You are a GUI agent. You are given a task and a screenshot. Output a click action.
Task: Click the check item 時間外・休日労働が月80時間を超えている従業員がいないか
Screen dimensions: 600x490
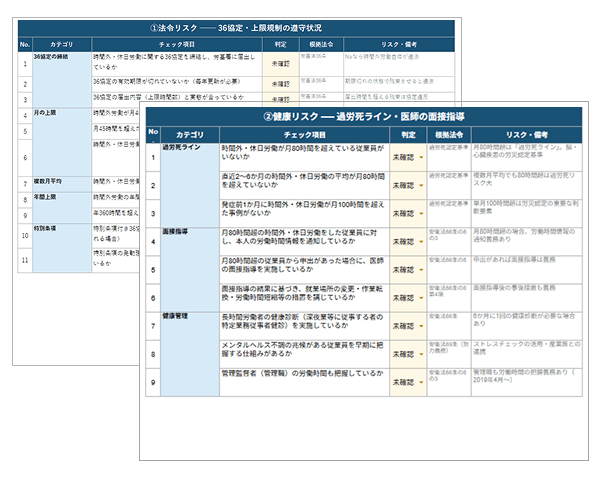click(305, 158)
